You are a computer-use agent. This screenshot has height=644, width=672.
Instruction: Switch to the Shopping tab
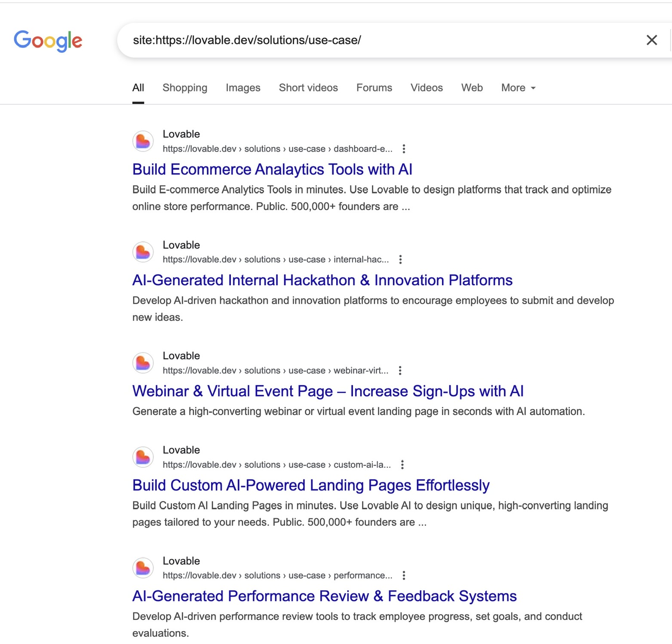185,88
